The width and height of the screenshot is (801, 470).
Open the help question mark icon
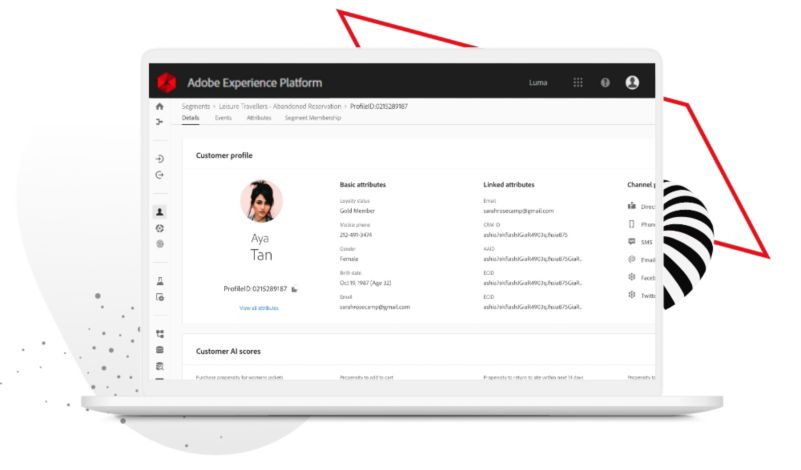click(605, 82)
